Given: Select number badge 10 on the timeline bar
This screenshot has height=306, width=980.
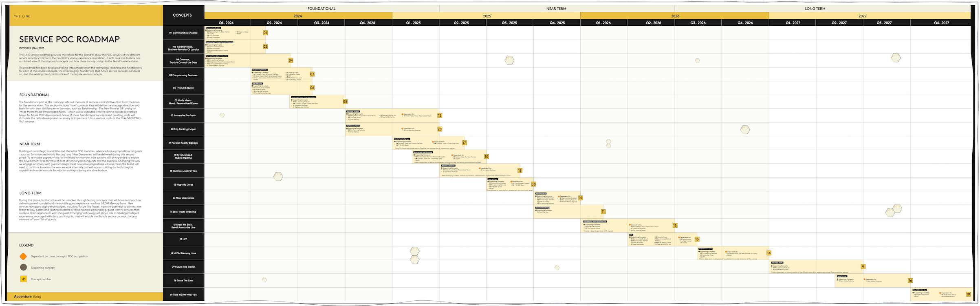Looking at the screenshot, I should tap(486, 157).
